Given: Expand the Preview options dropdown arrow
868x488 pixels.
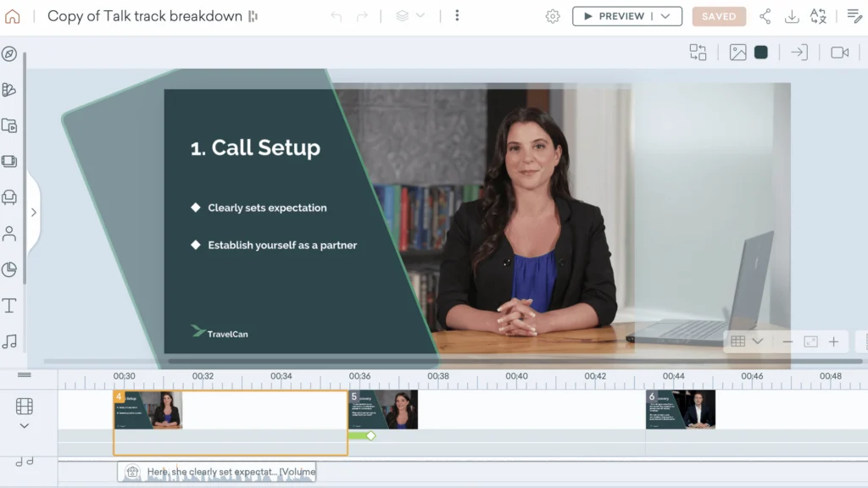Looking at the screenshot, I should (x=665, y=16).
